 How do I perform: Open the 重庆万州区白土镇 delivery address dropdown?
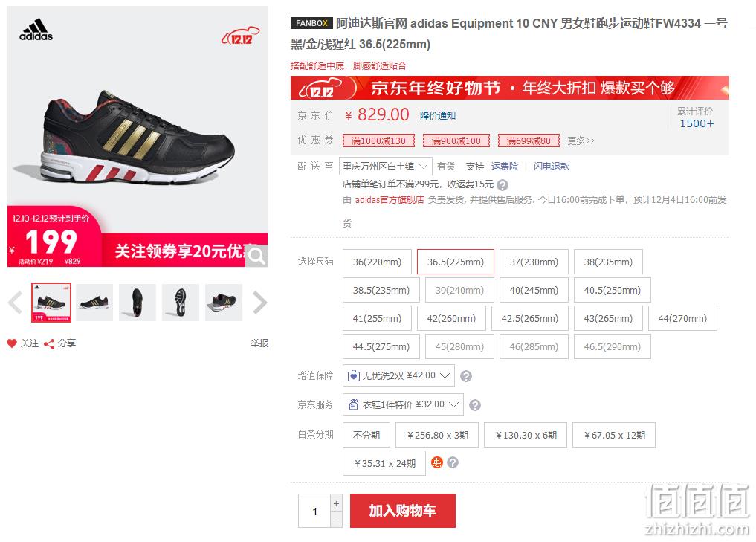[385, 167]
